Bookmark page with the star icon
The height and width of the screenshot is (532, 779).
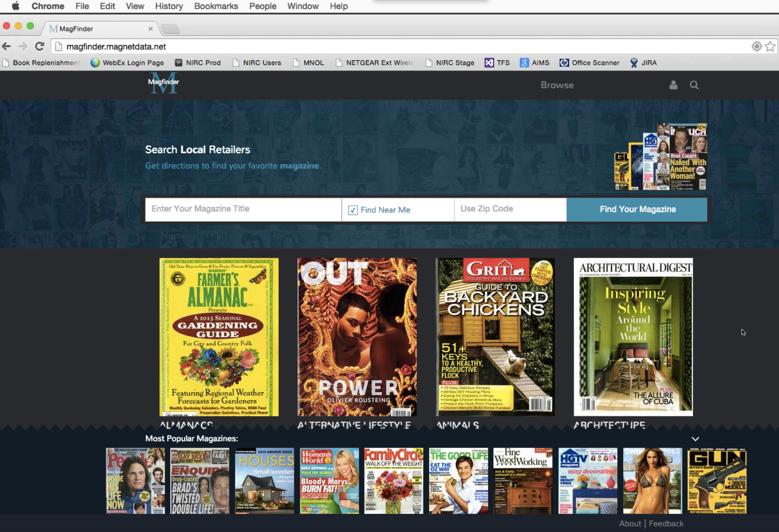click(x=770, y=47)
